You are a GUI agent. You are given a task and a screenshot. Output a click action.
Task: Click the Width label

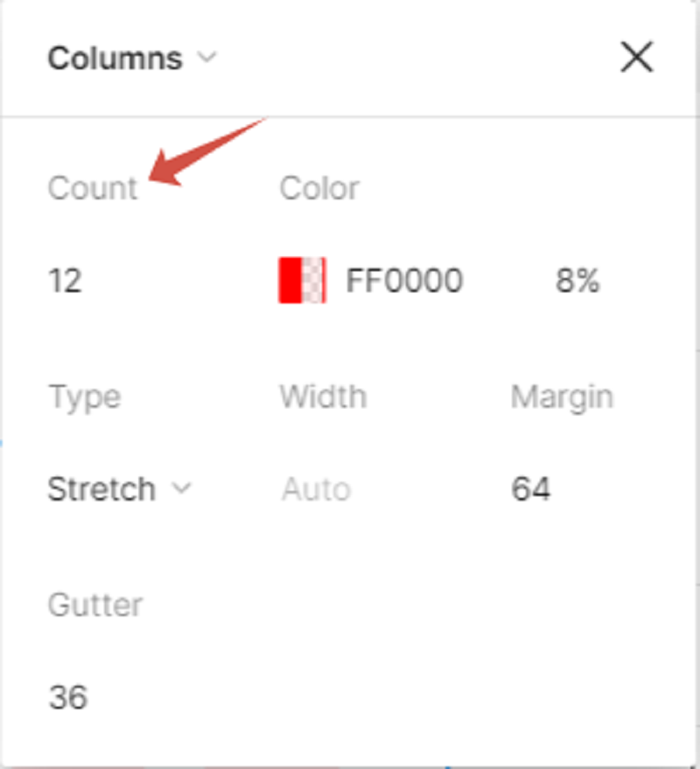pos(323,396)
